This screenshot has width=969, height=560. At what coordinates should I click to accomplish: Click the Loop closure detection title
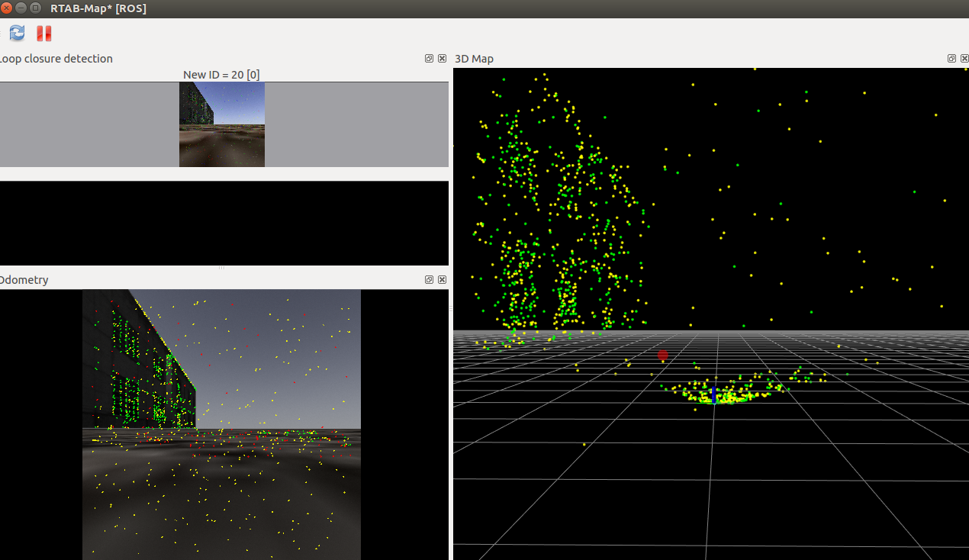coord(56,59)
